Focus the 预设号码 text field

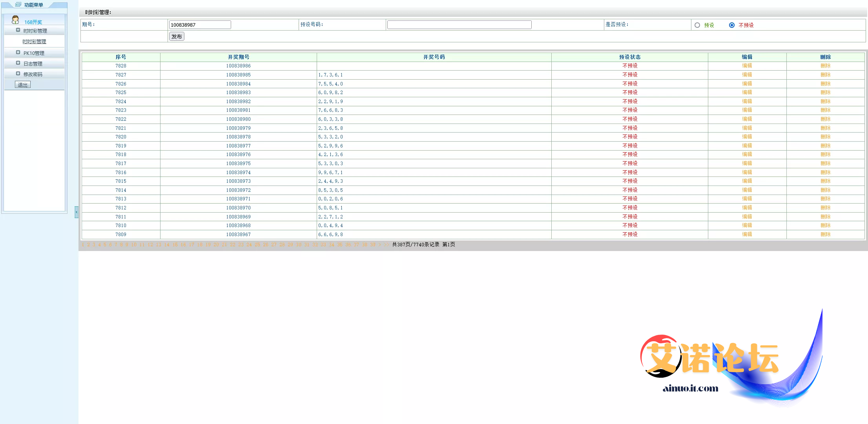point(459,25)
